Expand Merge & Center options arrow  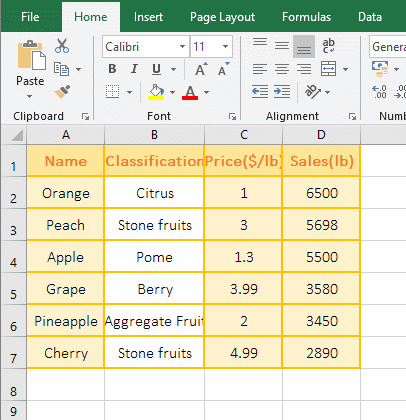pos(345,69)
